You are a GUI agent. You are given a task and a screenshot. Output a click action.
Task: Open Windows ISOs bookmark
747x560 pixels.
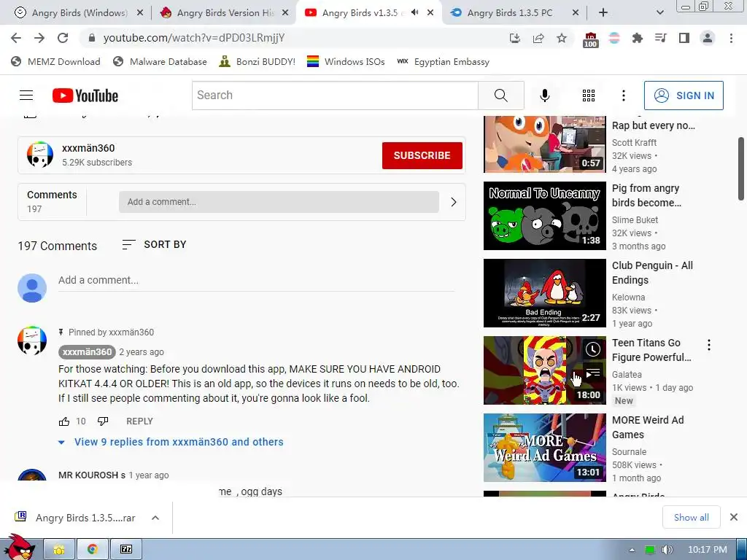pyautogui.click(x=346, y=61)
